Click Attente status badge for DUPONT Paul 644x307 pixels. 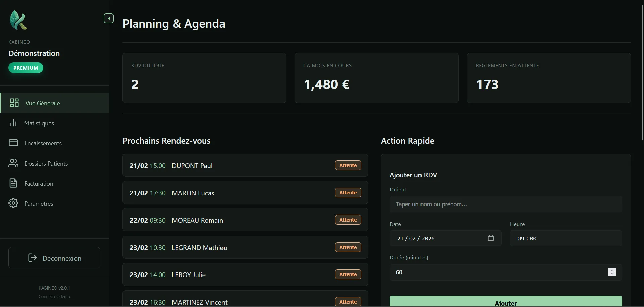point(348,165)
